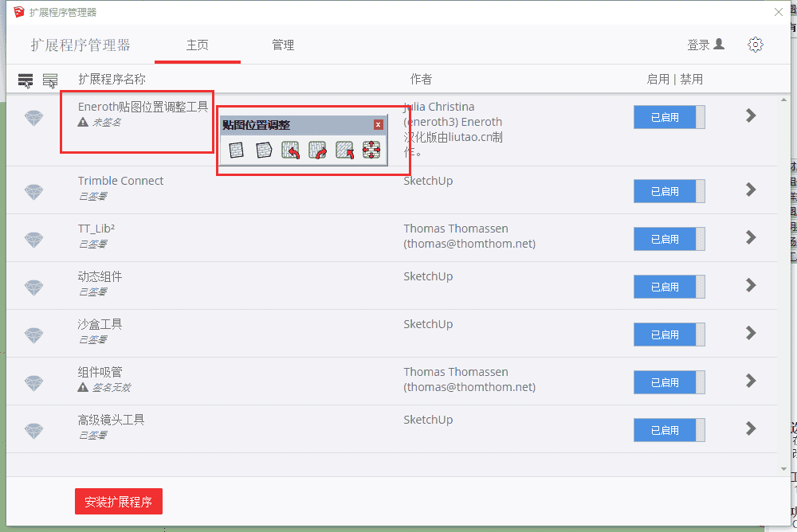Toggle 已启用 switch for Eneroth贴图位置调整工具

pyautogui.click(x=669, y=117)
